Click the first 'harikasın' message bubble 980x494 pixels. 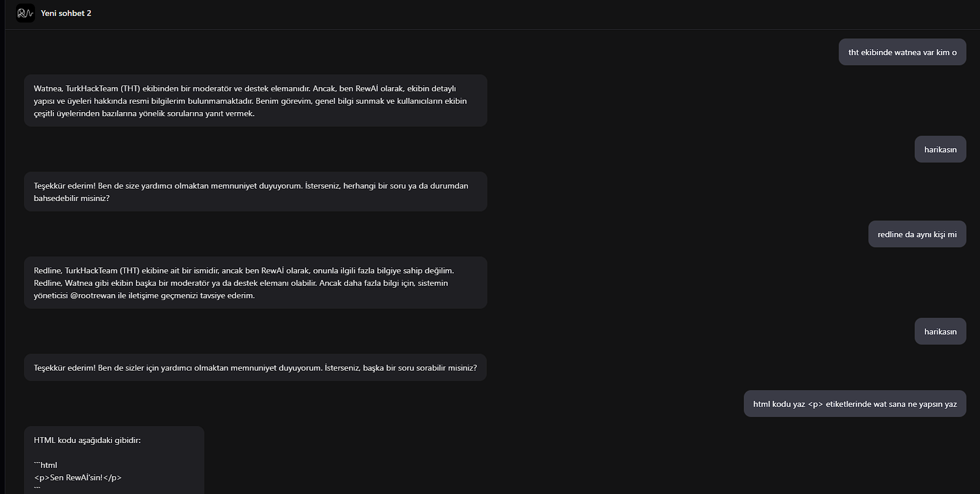tap(940, 149)
